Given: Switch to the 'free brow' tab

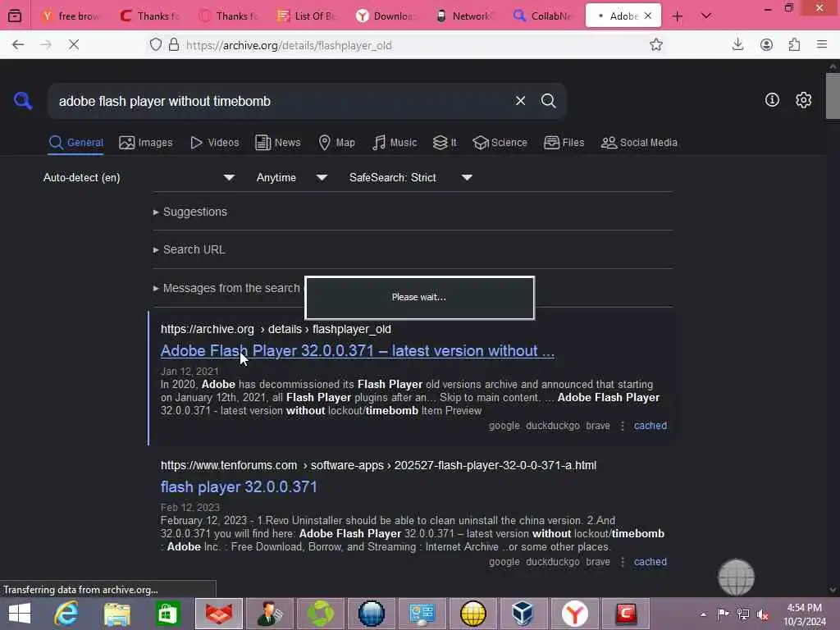Looking at the screenshot, I should pyautogui.click(x=71, y=16).
